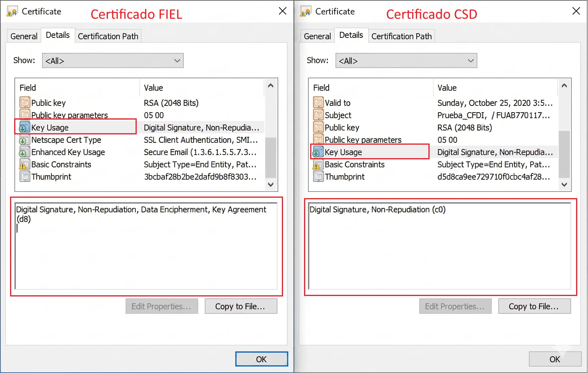Screen dimensions: 588x373
Task: Close the FIEL Certificate window
Action: click(282, 11)
